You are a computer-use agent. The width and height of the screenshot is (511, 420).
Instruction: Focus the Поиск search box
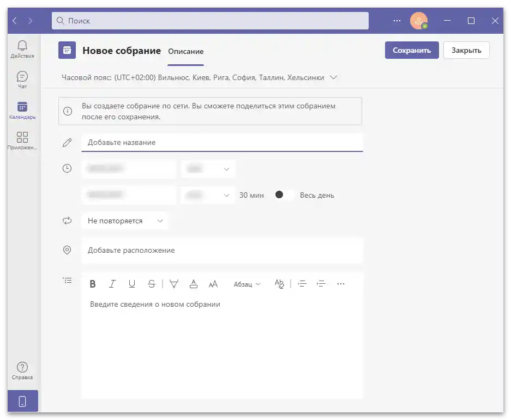(210, 21)
